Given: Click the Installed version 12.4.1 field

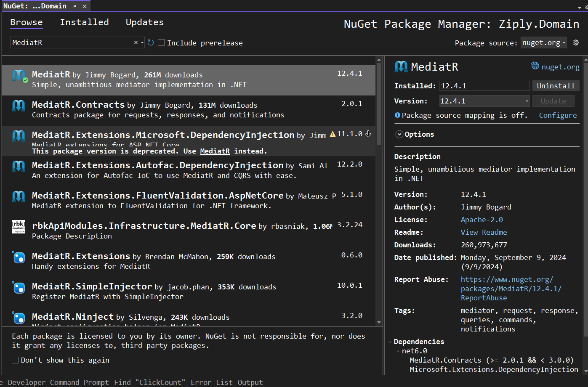Looking at the screenshot, I should point(484,86).
